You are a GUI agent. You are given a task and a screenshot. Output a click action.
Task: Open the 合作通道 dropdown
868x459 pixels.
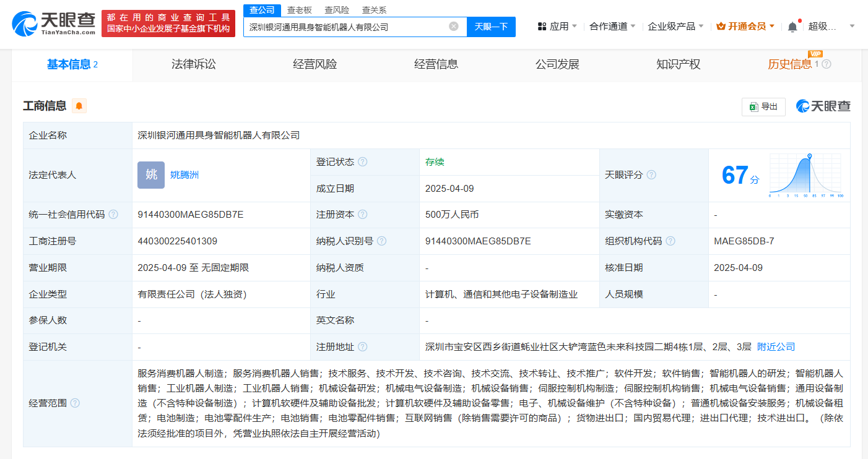coord(612,27)
